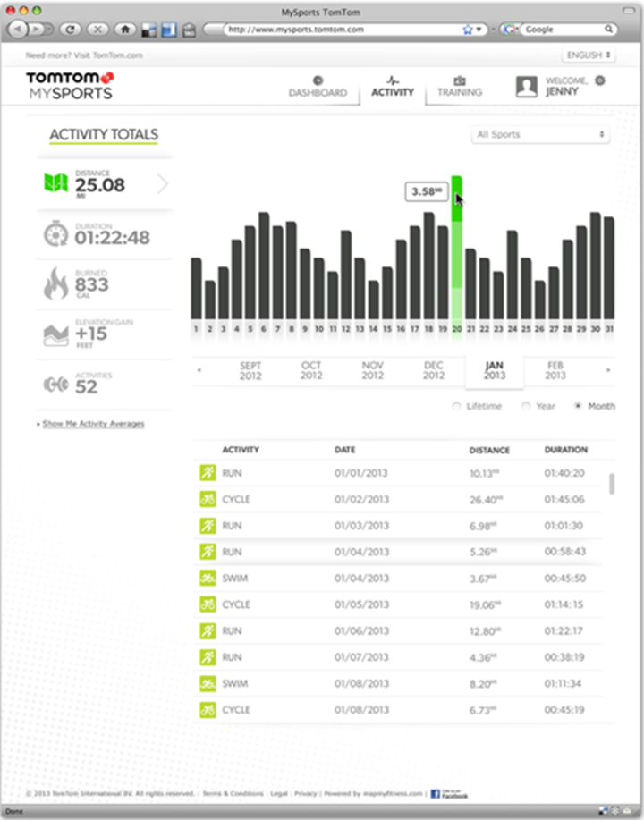
Task: Expand Distance details chevron arrow
Action: [x=163, y=183]
